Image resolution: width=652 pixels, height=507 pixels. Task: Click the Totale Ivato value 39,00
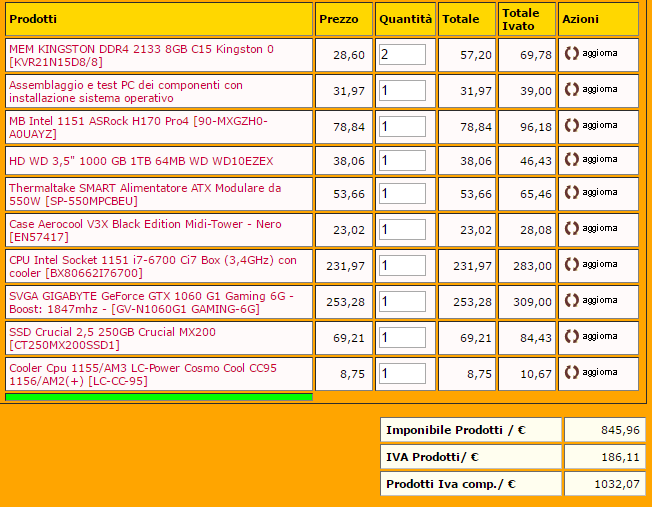coord(536,91)
